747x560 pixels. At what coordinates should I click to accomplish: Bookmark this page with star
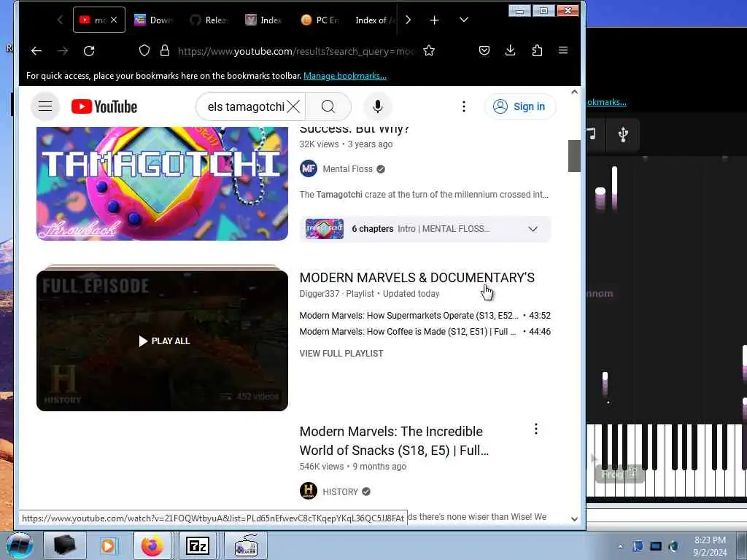click(429, 50)
